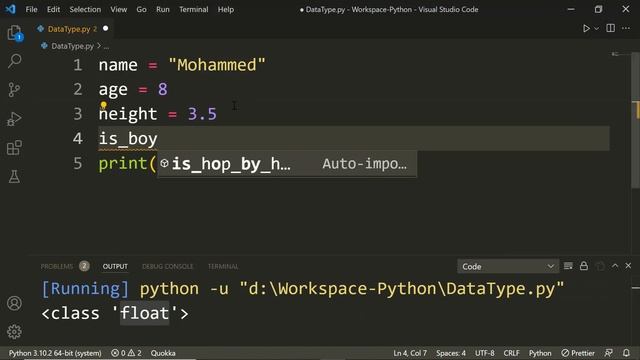Image resolution: width=640 pixels, height=360 pixels.
Task: Open the Help menu
Action: [x=225, y=9]
